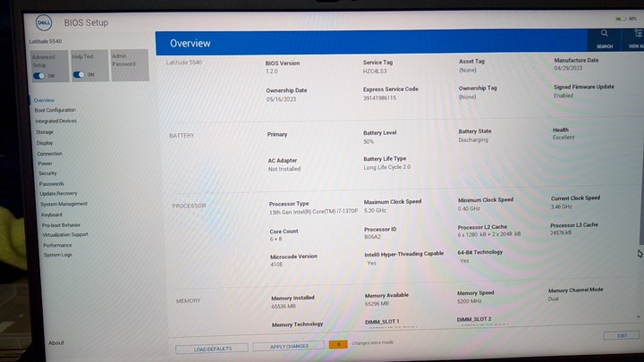Open Performance section
The width and height of the screenshot is (644, 362).
(x=57, y=245)
